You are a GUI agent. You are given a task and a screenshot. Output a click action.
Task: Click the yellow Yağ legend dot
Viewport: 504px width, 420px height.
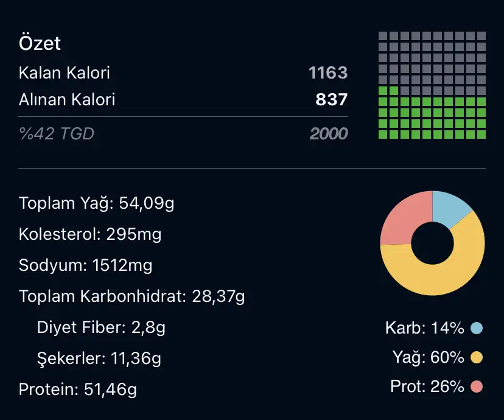click(477, 357)
